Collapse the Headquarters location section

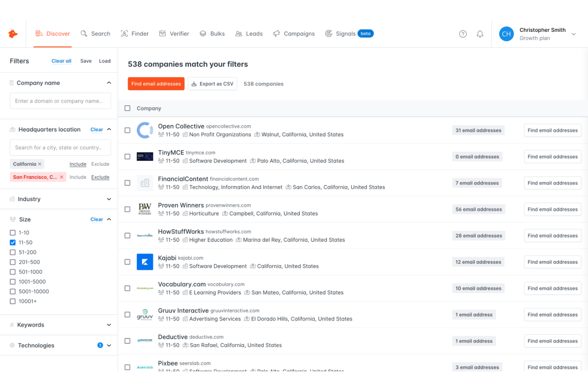(109, 129)
